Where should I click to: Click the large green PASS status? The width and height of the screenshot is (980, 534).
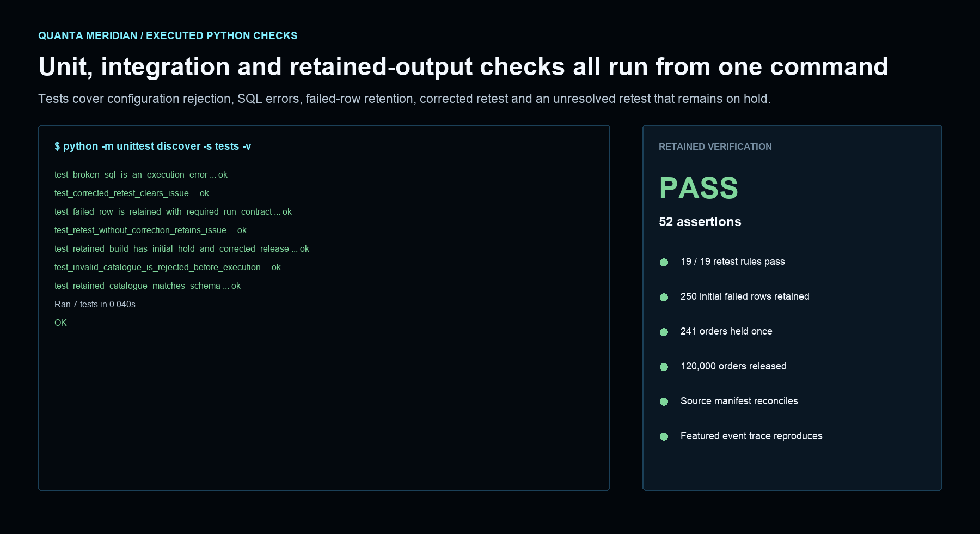click(x=699, y=188)
